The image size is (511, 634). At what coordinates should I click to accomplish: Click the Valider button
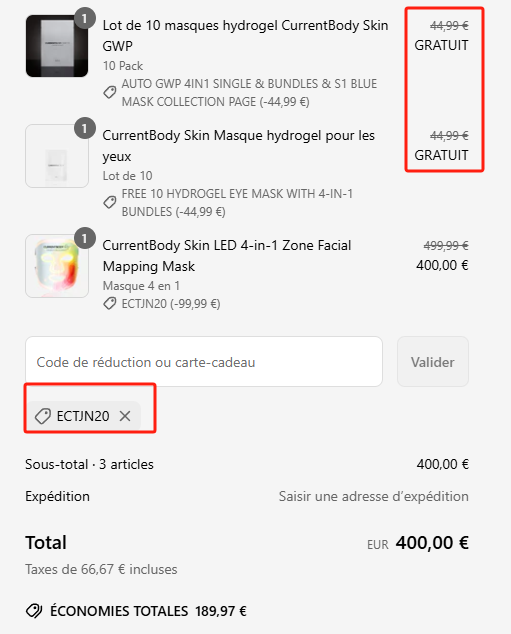433,361
